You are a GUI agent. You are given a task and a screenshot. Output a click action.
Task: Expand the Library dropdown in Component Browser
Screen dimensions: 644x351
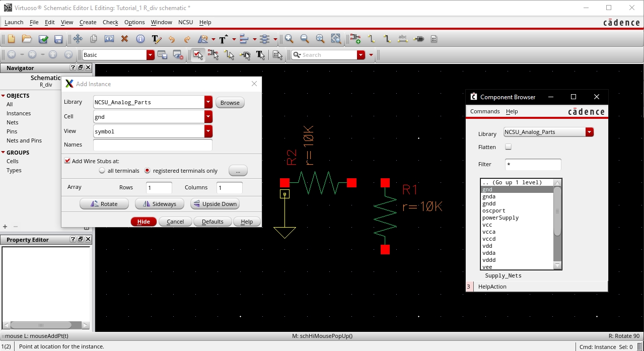589,132
